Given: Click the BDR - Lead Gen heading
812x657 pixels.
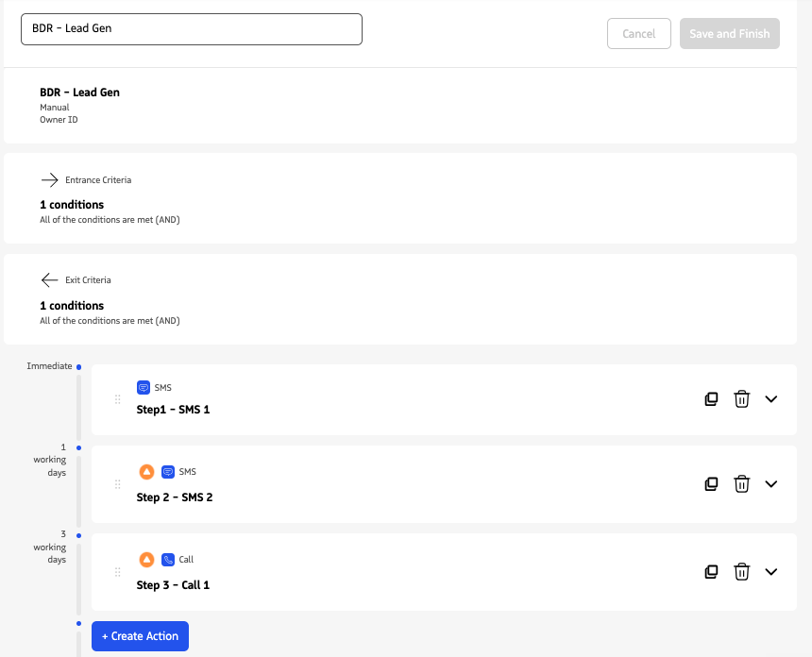Looking at the screenshot, I should pyautogui.click(x=79, y=93).
